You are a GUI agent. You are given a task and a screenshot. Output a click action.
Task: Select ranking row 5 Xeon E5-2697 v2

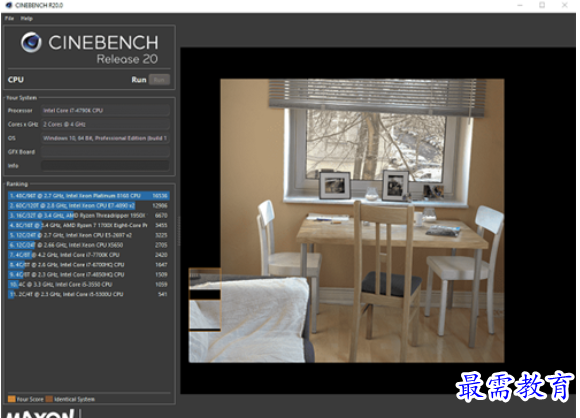point(89,235)
